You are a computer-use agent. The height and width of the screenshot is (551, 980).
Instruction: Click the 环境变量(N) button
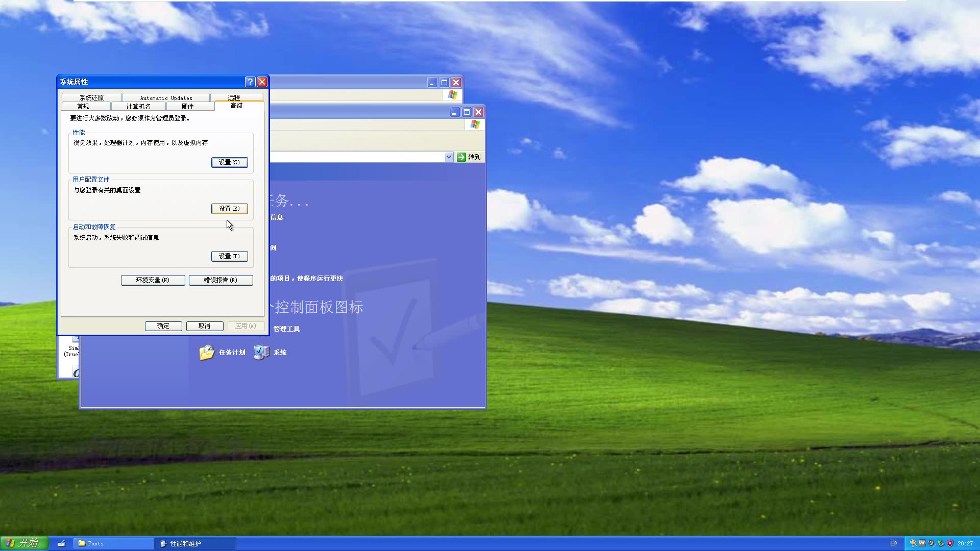click(x=153, y=280)
